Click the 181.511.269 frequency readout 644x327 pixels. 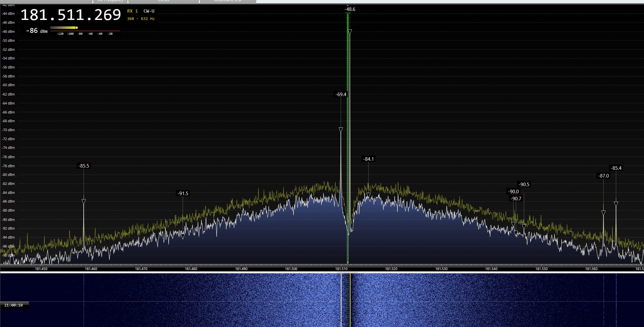click(71, 15)
